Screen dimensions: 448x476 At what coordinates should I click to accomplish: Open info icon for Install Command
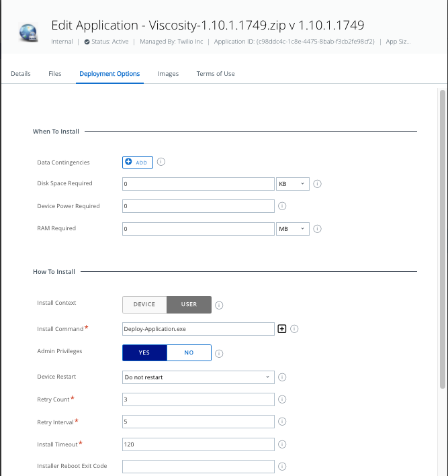[x=294, y=329]
